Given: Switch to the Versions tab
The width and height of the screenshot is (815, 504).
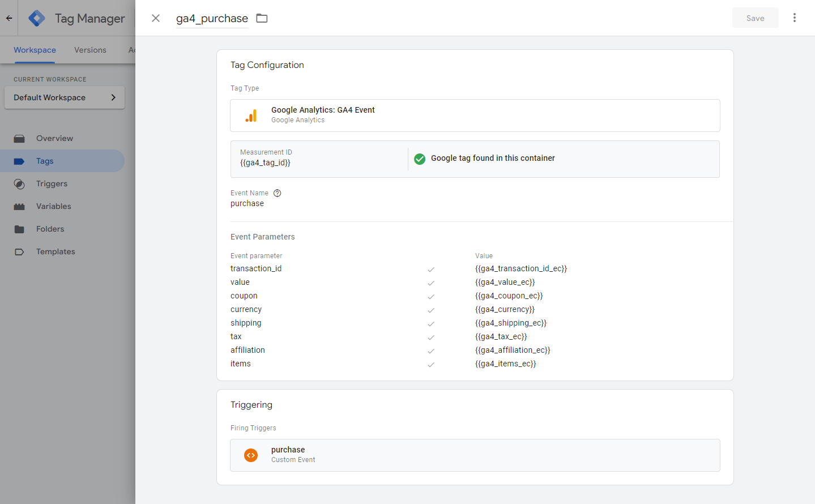Looking at the screenshot, I should coord(90,50).
